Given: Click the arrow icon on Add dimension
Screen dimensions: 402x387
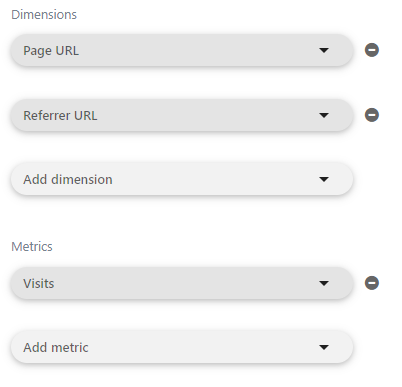Looking at the screenshot, I should (x=324, y=179).
